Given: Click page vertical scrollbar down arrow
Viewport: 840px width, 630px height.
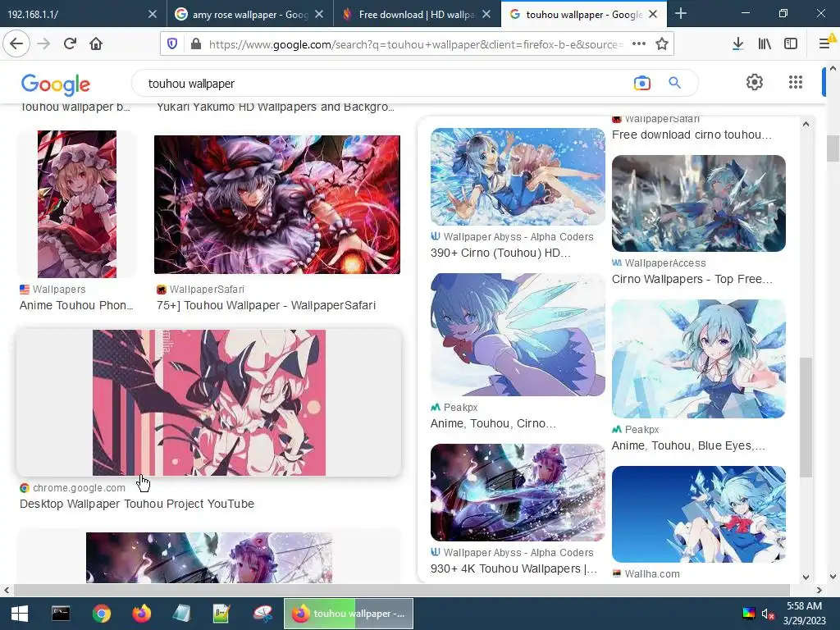Looking at the screenshot, I should click(833, 577).
